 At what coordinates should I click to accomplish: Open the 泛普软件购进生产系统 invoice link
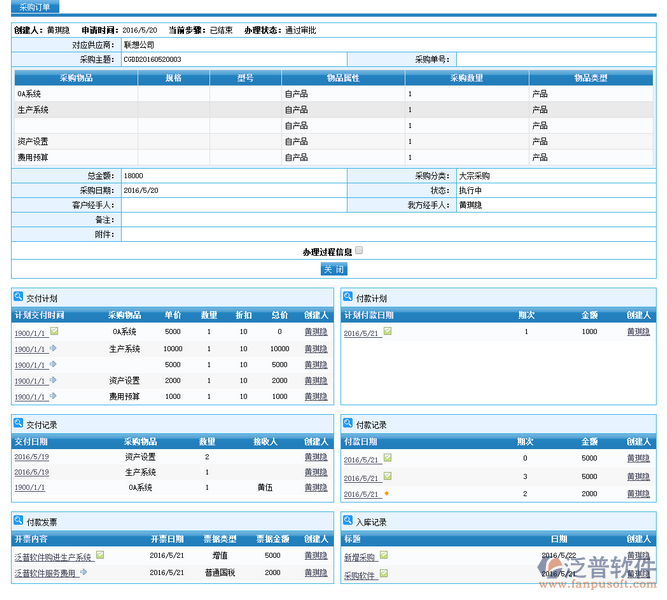(x=53, y=557)
